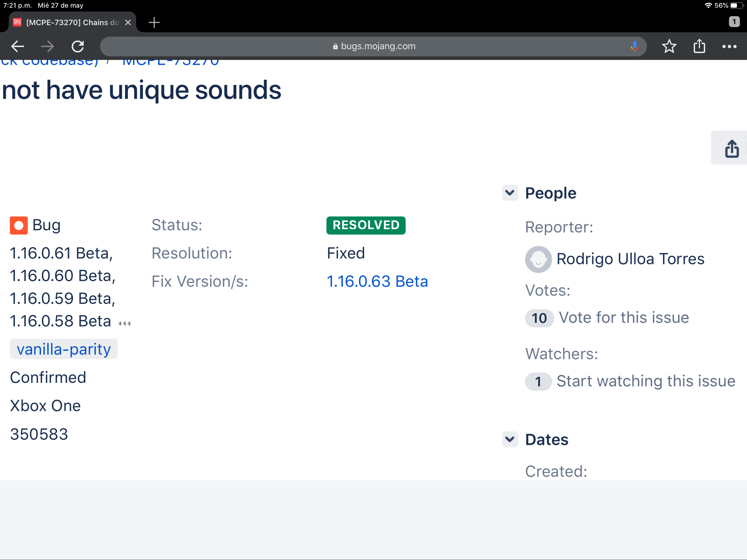
Task: Tap the microphone voice search icon
Action: [635, 46]
